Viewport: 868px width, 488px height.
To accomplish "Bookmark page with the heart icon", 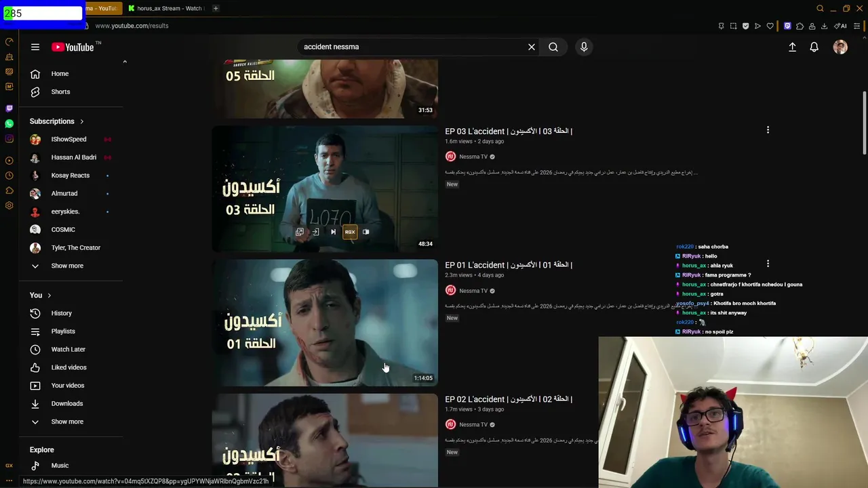I will (x=770, y=26).
